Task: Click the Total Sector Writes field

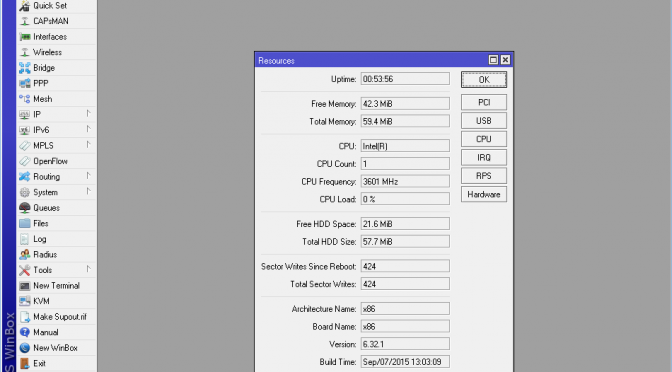Action: coord(405,284)
